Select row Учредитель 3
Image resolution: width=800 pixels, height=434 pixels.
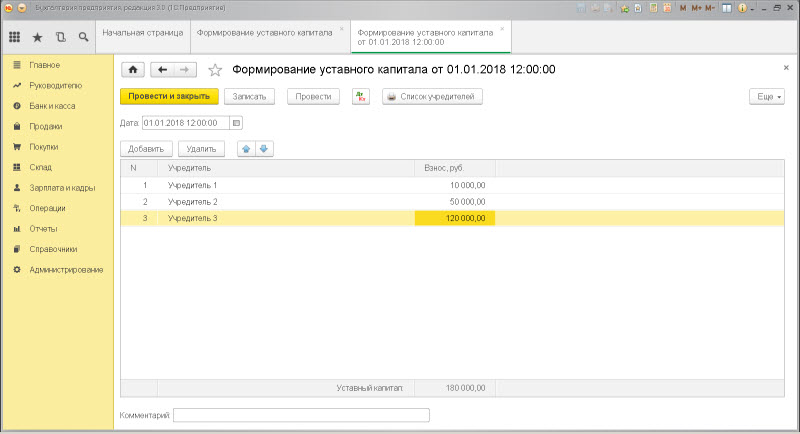[x=452, y=218]
